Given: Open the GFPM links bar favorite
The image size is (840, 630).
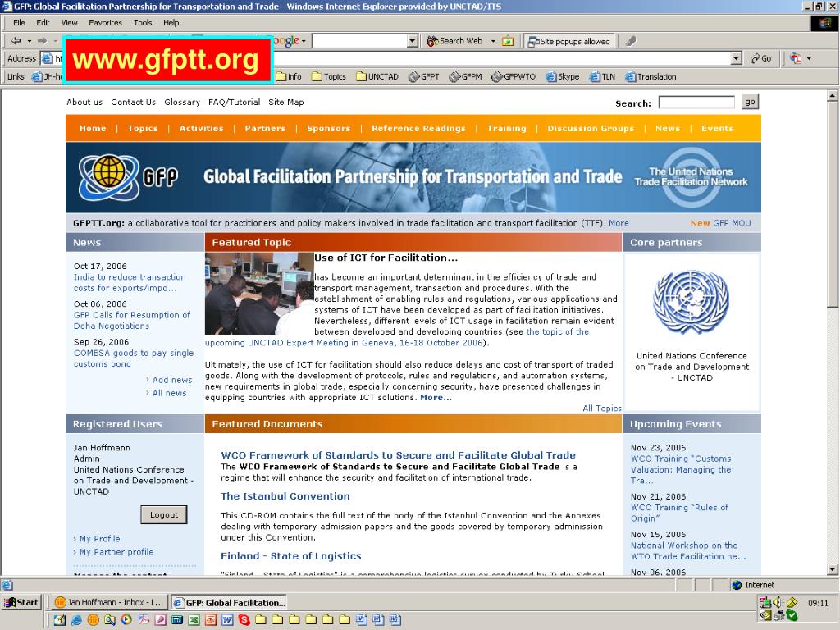Looking at the screenshot, I should pyautogui.click(x=465, y=76).
